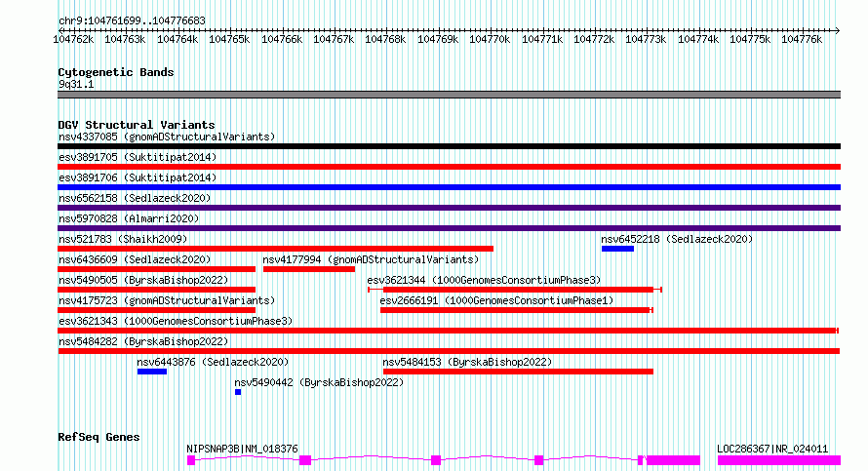This screenshot has height=471, width=868.
Task: Select the black nsv4337085 variant bar
Action: click(449, 146)
